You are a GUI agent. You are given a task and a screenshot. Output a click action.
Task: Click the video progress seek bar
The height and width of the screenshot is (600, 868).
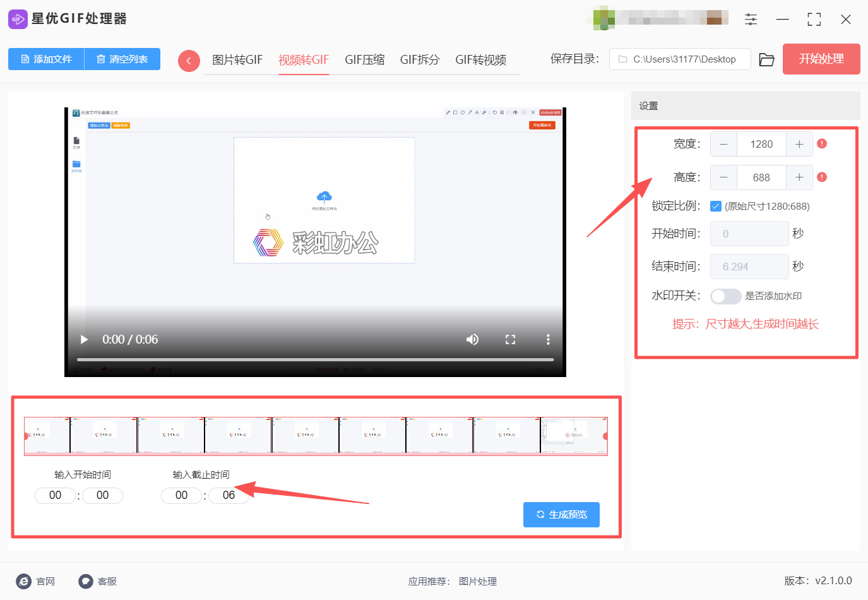coord(315,360)
